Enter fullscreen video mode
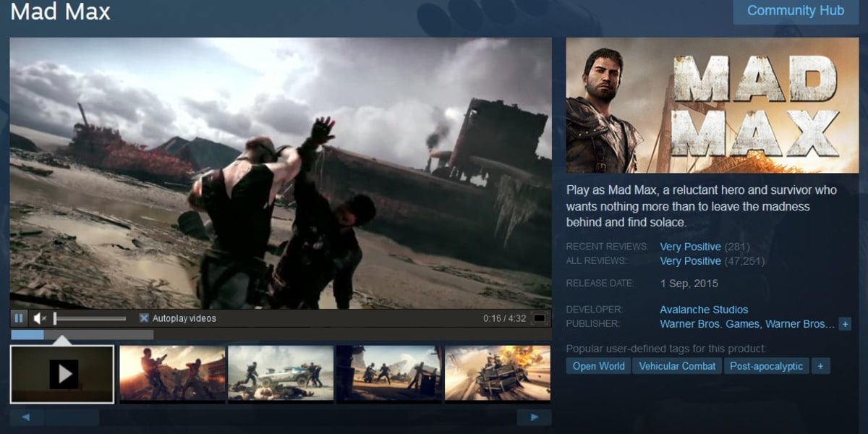 [x=540, y=318]
